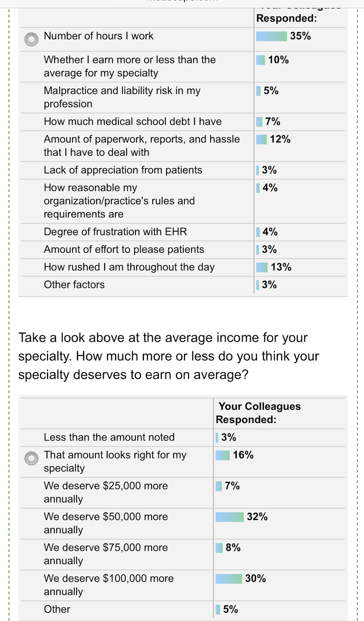
Task: Click the 30% response bar
Action: pos(229,578)
